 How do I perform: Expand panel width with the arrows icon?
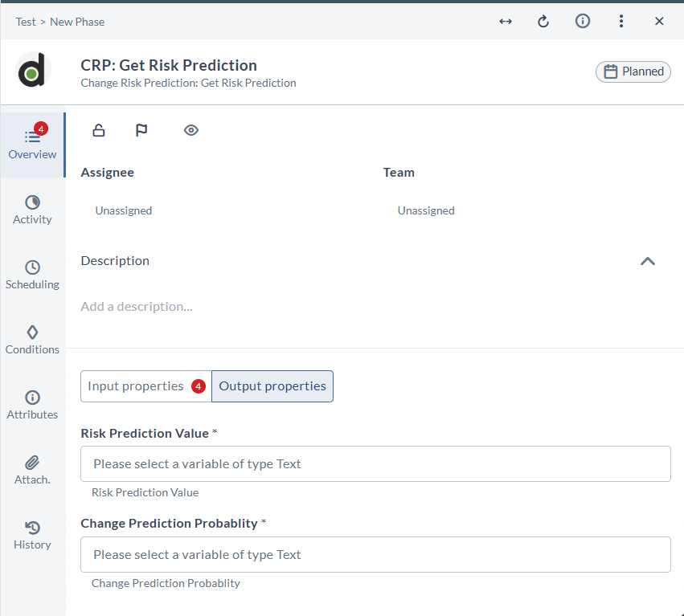(506, 21)
